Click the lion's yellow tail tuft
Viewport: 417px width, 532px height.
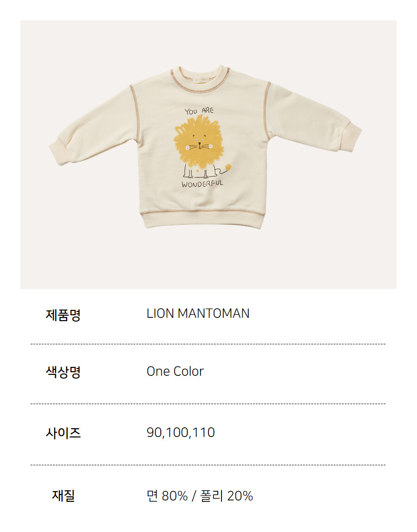coord(227,165)
